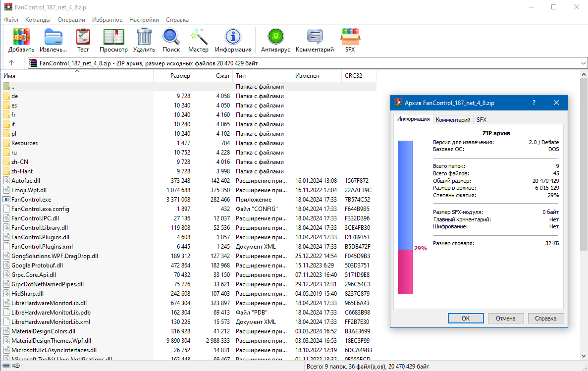Go up one folder level arrow
This screenshot has height=371, width=588.
point(11,63)
